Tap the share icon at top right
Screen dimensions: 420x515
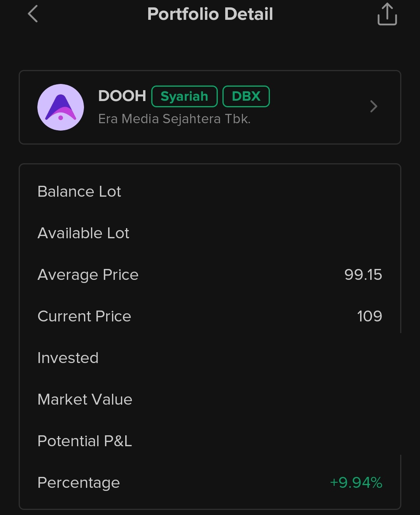[x=387, y=14]
